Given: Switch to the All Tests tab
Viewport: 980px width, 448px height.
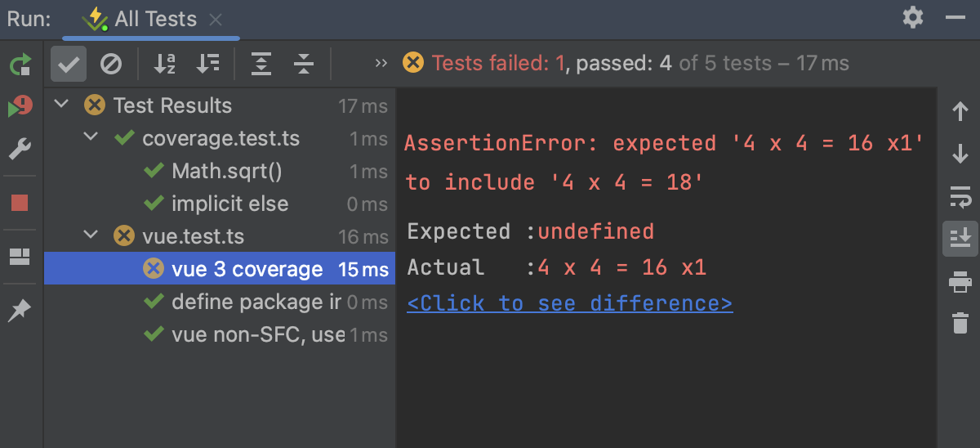Looking at the screenshot, I should [x=155, y=20].
